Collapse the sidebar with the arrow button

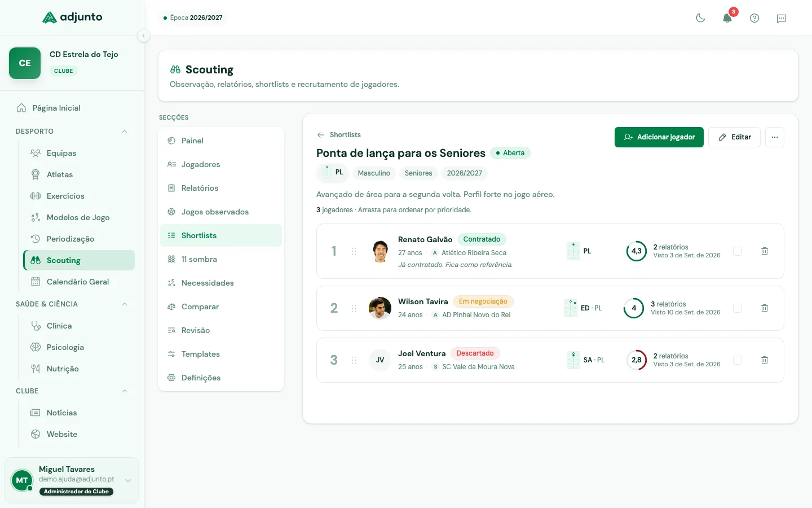[x=144, y=36]
